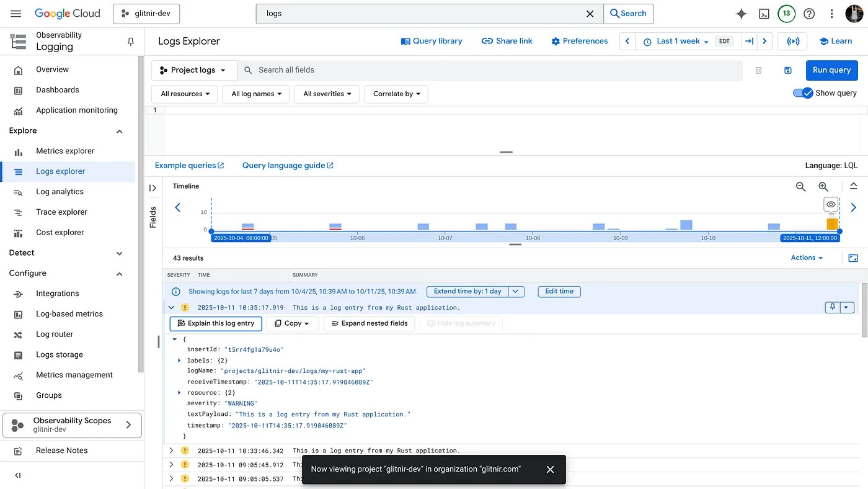Viewport: 868px width, 489px height.
Task: Zoom in on the timeline
Action: pos(823,187)
